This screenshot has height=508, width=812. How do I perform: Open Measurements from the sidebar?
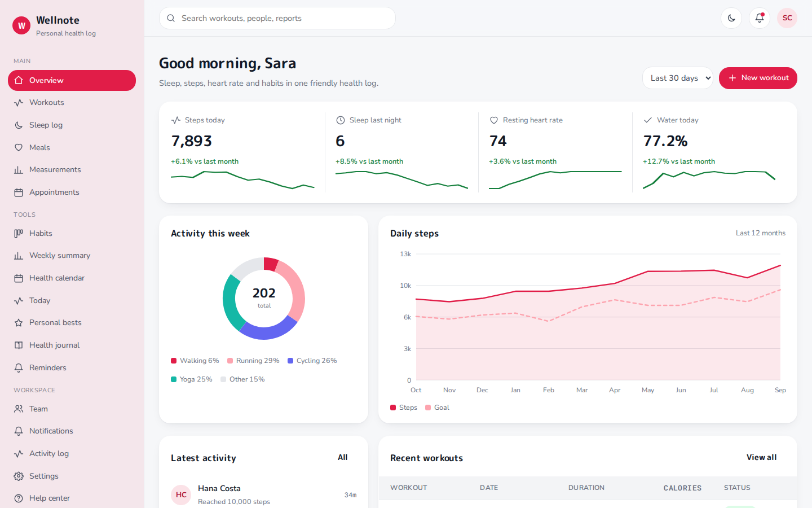click(x=72, y=170)
